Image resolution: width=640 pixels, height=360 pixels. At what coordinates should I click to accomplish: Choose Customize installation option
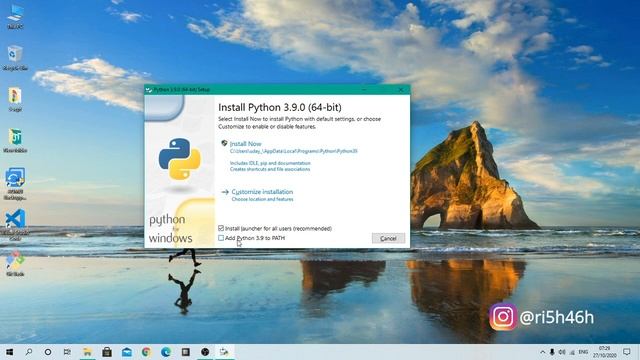coord(262,192)
